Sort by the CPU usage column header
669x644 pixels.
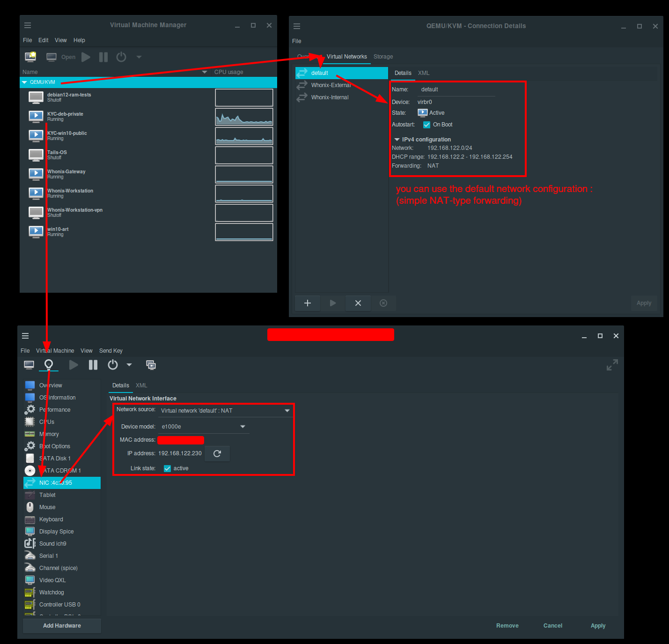[228, 72]
